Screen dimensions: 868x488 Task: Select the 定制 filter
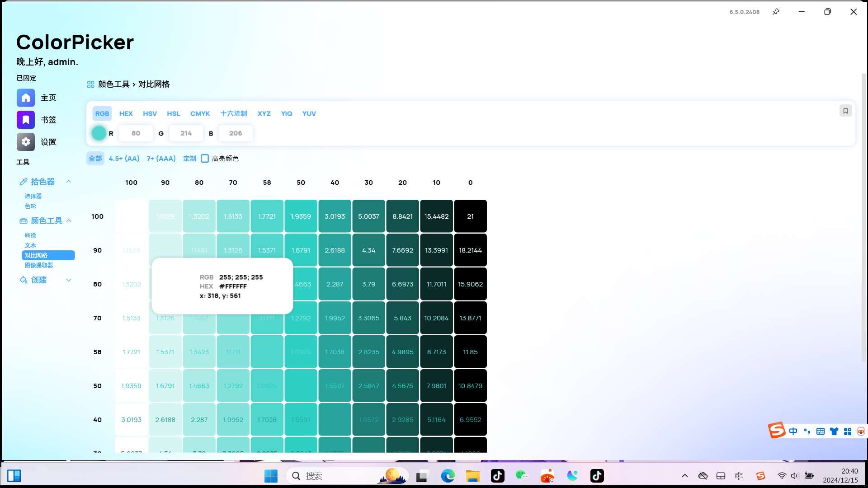pyautogui.click(x=190, y=159)
